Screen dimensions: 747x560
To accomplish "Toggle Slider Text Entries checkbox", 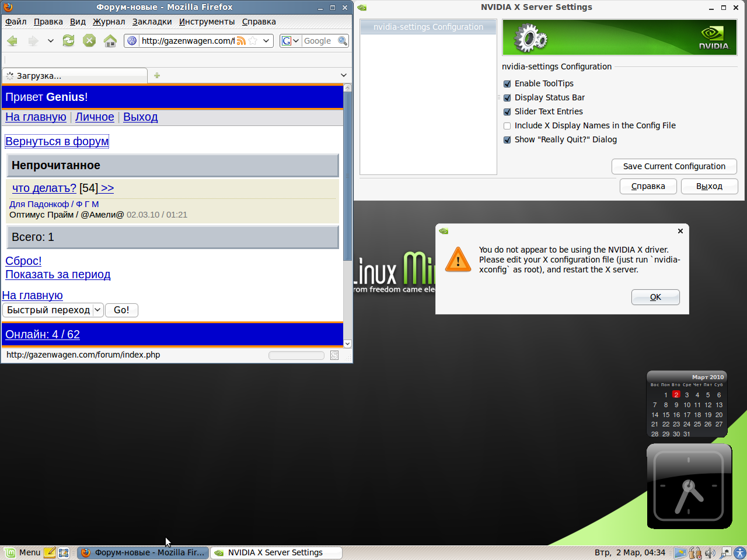I will click(x=507, y=111).
